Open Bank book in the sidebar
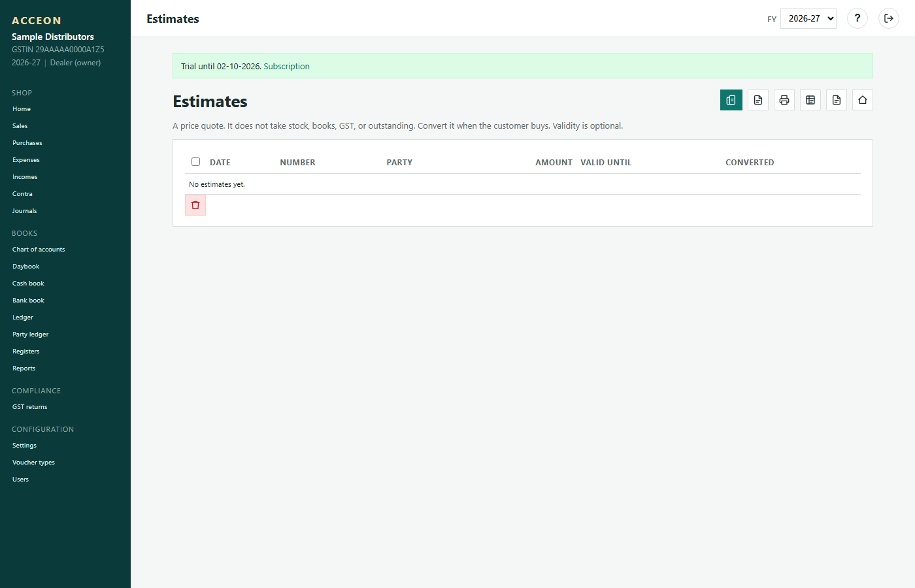 28,301
